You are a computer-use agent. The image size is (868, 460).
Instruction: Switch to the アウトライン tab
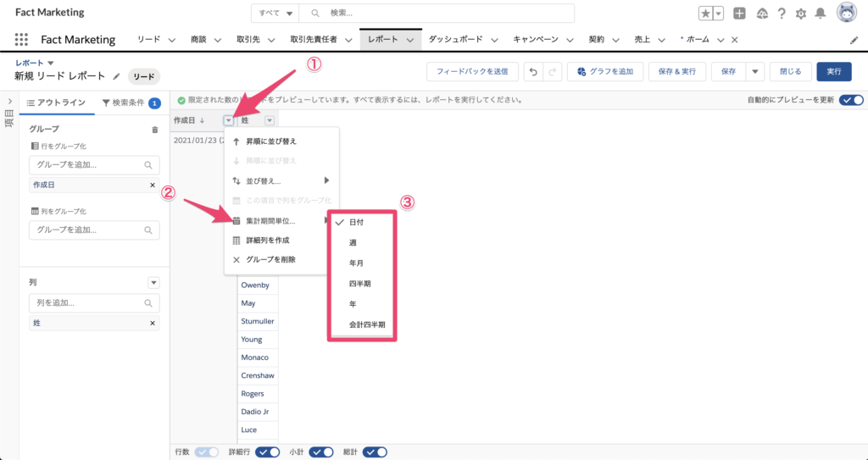coord(57,103)
